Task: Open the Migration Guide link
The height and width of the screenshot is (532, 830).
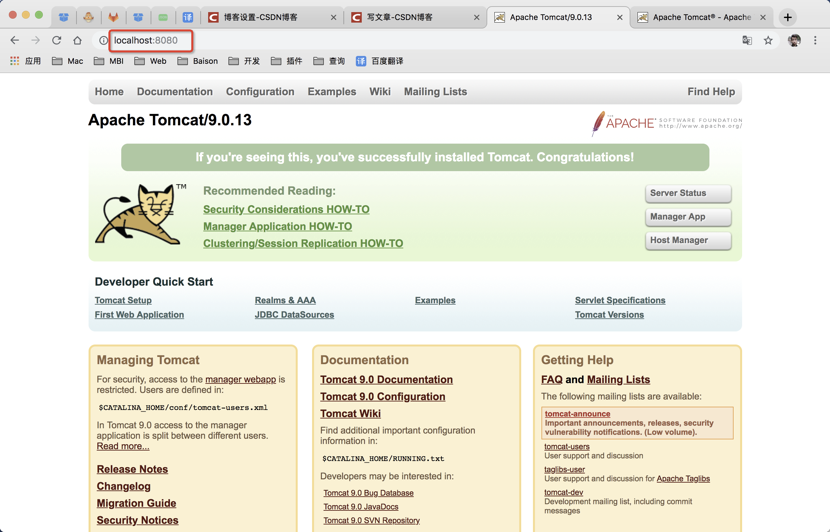Action: [137, 503]
